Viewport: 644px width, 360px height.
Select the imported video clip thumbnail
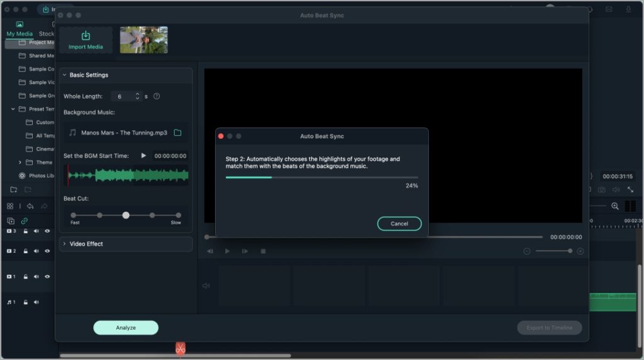(144, 40)
